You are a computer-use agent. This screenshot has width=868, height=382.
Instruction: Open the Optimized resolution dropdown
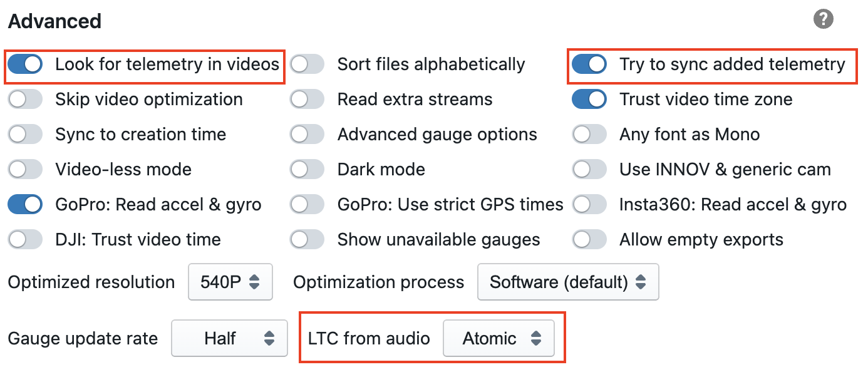[x=230, y=282]
